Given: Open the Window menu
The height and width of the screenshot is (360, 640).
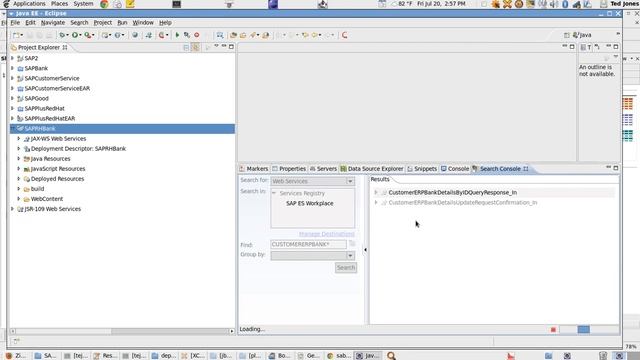Looking at the screenshot, I should pos(143,22).
